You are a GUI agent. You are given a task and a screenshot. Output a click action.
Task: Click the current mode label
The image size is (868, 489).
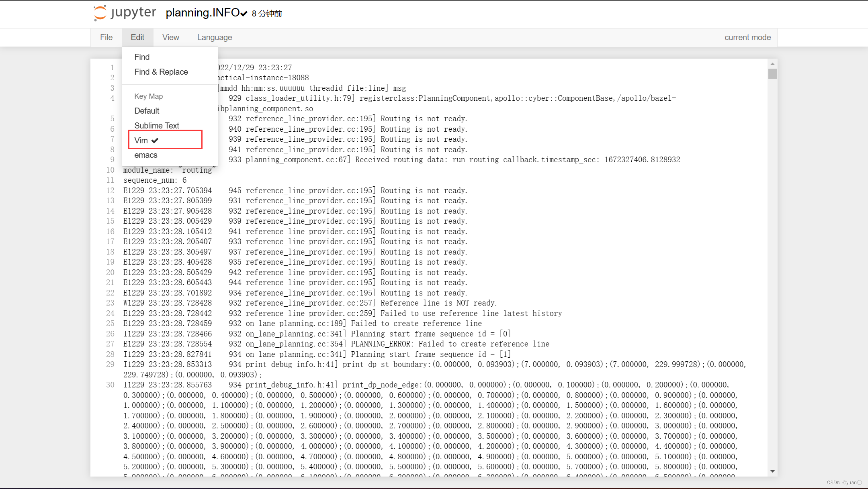point(747,37)
